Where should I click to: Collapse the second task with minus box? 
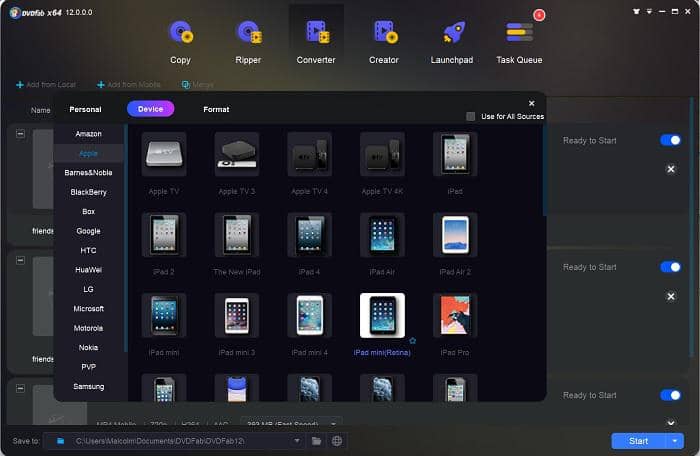point(21,260)
